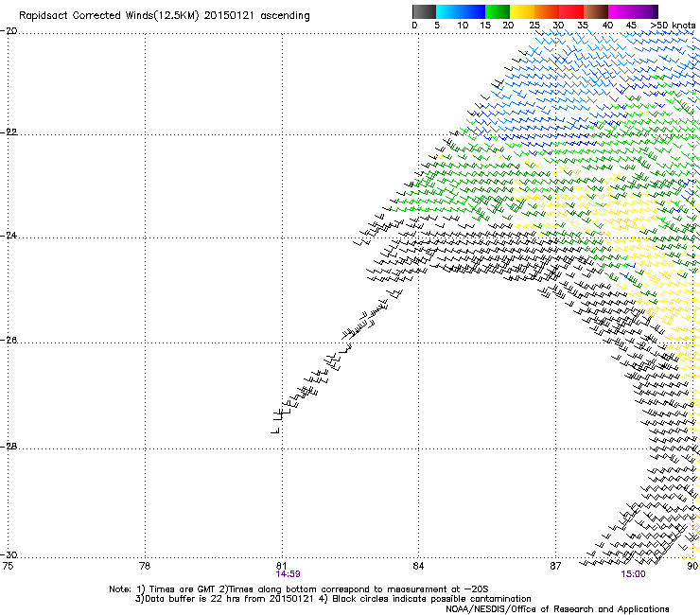The width and height of the screenshot is (700, 615).
Task: Click the 87 longitude axis label
Action: (555, 566)
